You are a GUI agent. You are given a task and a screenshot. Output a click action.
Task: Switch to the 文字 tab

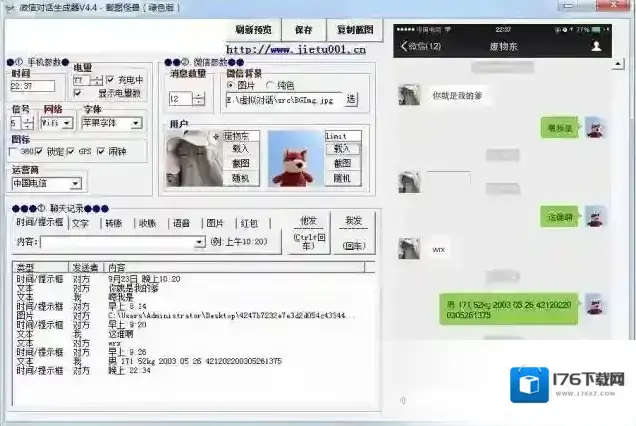click(80, 224)
